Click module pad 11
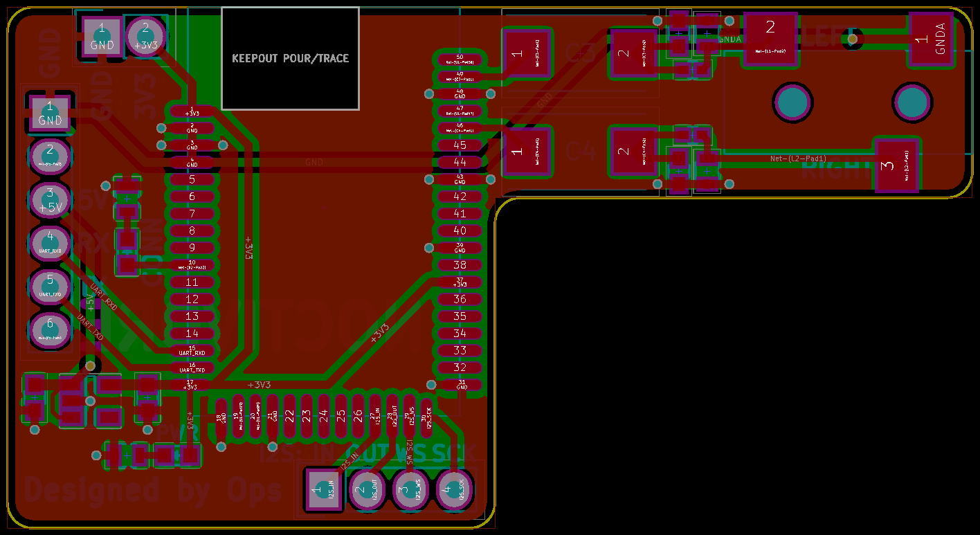The image size is (980, 535). [x=192, y=282]
